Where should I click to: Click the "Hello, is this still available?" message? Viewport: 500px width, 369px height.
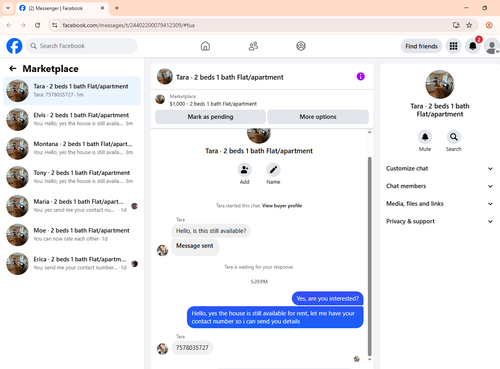(211, 231)
